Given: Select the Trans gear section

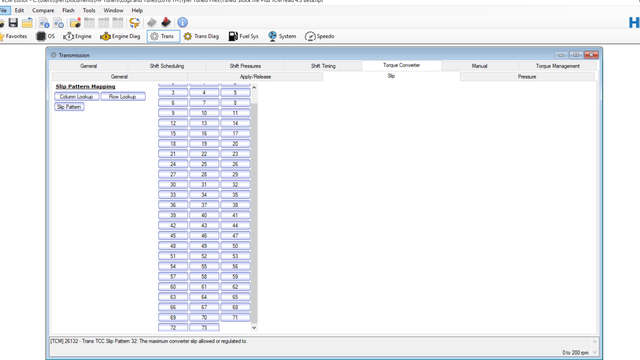Looking at the screenshot, I should tap(163, 36).
